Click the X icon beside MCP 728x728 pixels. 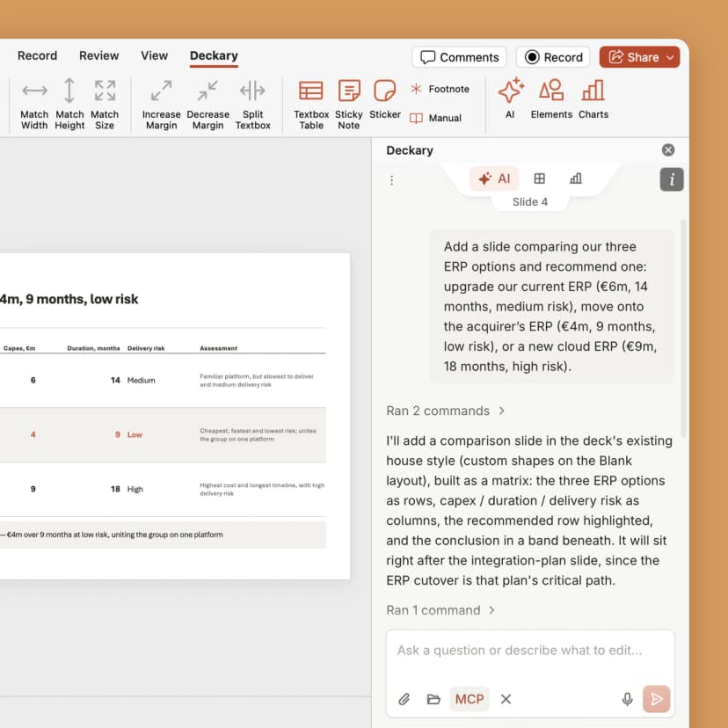506,699
